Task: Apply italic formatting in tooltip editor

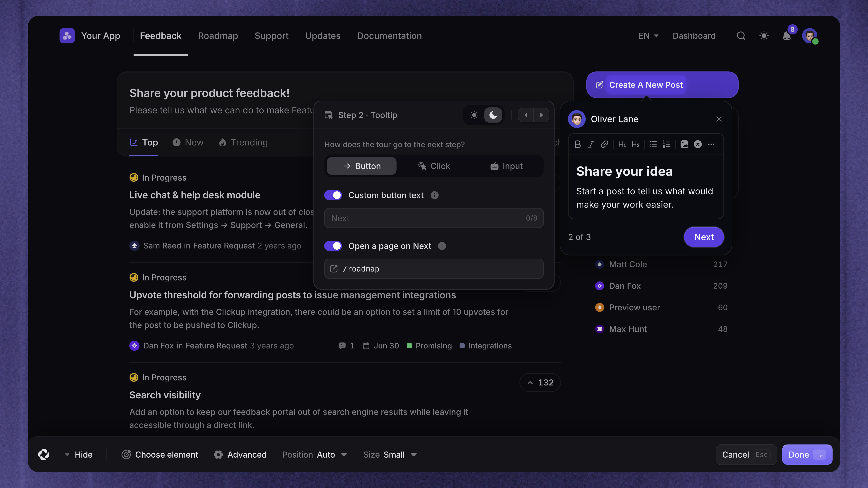Action: (x=591, y=144)
